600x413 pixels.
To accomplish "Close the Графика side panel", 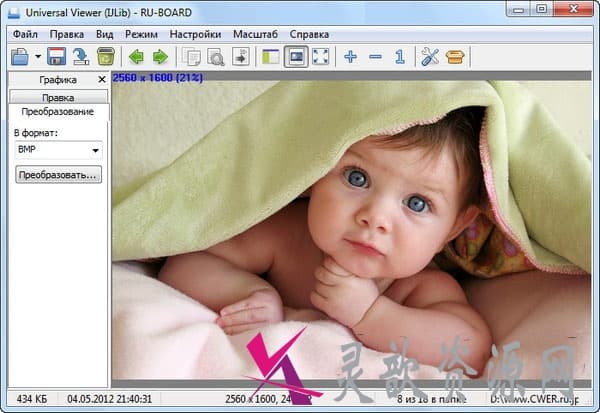I will coord(102,79).
